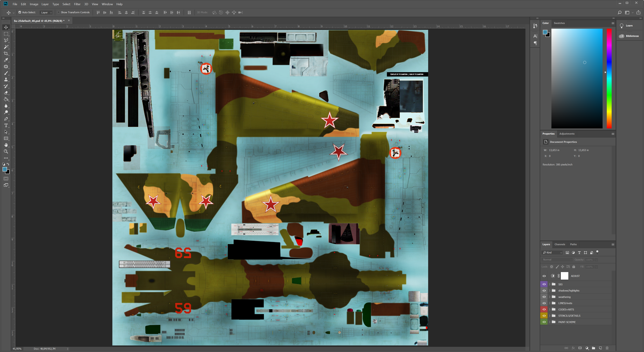
Task: Select the Brush tool
Action: click(6, 73)
